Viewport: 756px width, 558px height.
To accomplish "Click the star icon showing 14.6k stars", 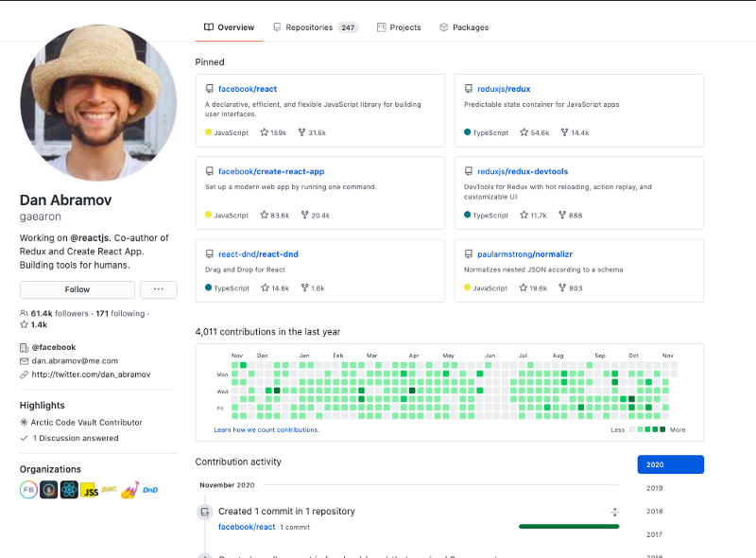I will pyautogui.click(x=266, y=288).
